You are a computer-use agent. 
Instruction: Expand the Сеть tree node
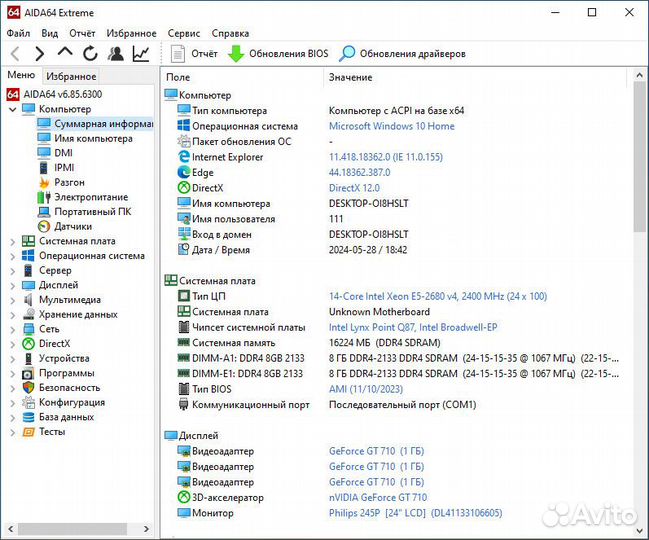pyautogui.click(x=12, y=329)
